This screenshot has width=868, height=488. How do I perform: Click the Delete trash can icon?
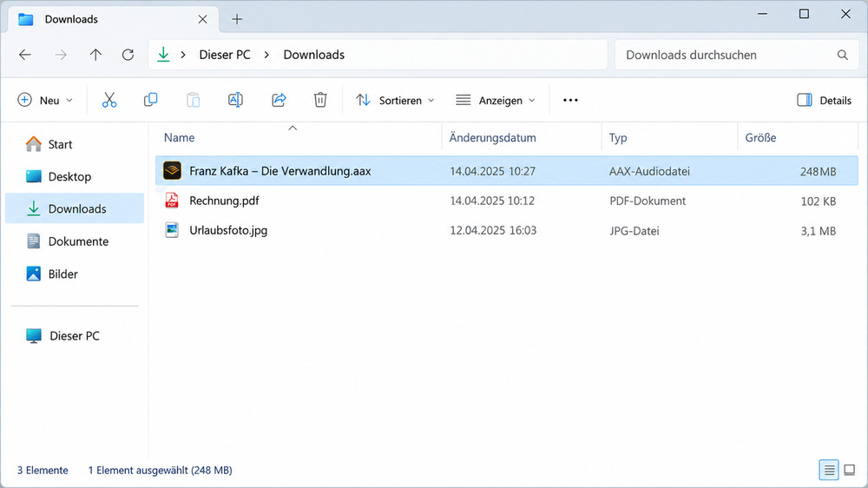[320, 100]
